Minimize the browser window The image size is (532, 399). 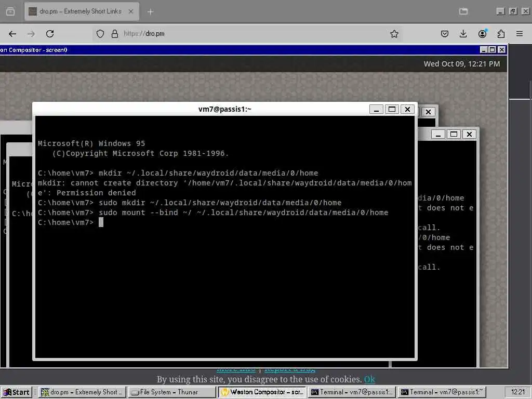(501, 11)
